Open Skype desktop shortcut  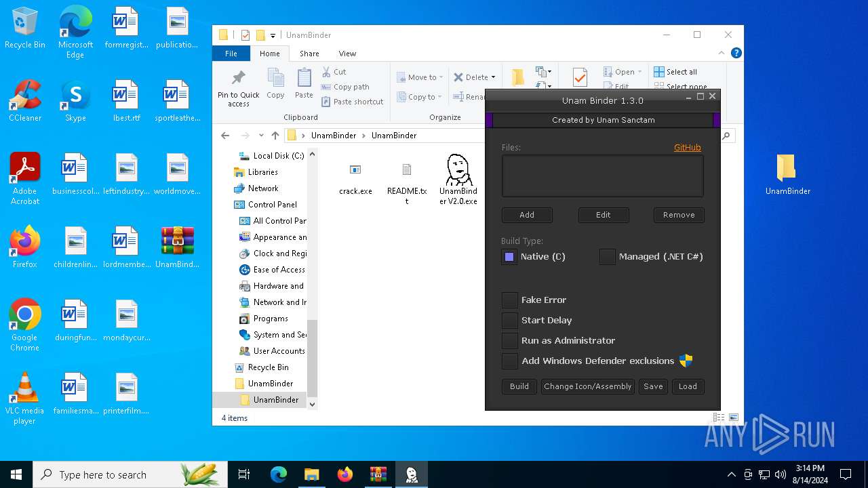point(75,101)
